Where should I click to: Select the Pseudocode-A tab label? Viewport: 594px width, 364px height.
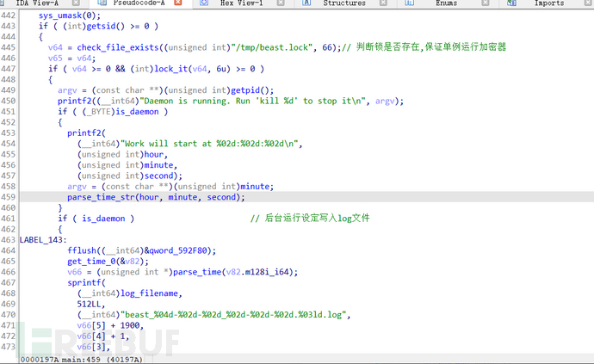(139, 3)
